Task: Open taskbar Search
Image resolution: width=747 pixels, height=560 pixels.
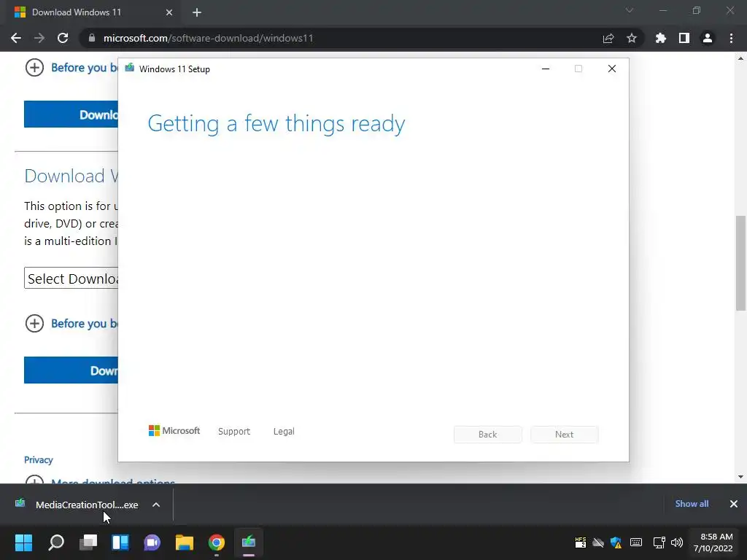Action: pos(55,542)
